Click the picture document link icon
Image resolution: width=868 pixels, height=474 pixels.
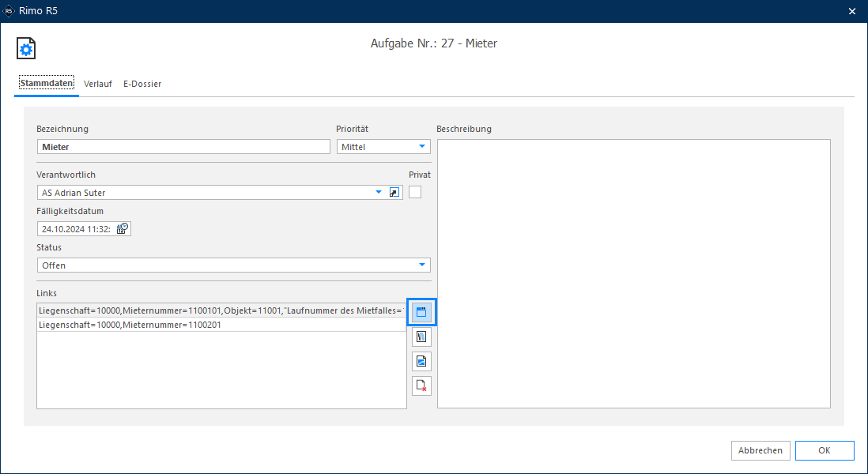(421, 361)
